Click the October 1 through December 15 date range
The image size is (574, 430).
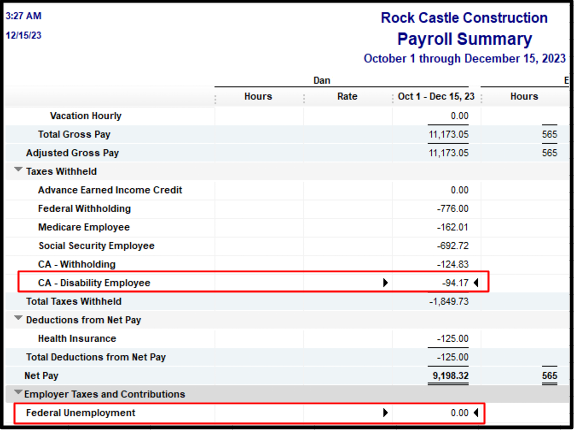pyautogui.click(x=465, y=59)
